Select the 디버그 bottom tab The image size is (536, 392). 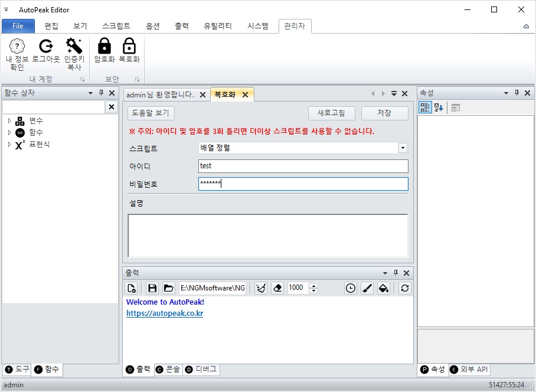click(201, 369)
